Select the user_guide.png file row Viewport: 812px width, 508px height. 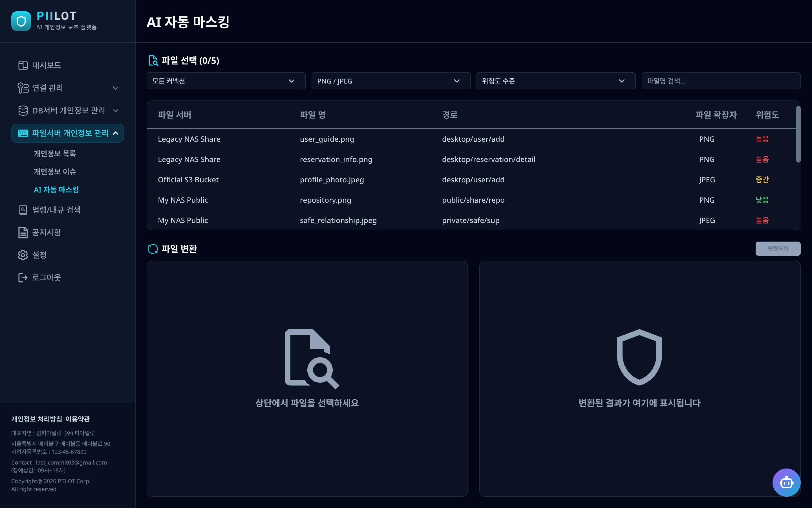pyautogui.click(x=471, y=139)
